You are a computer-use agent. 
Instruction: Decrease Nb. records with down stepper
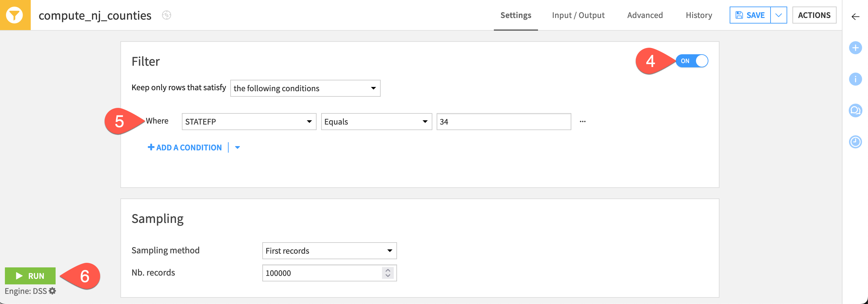click(x=388, y=276)
